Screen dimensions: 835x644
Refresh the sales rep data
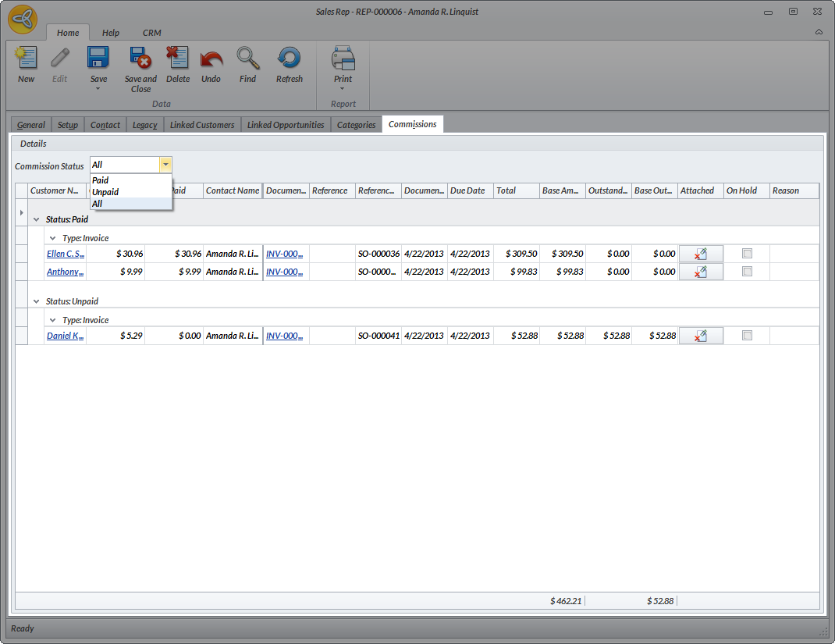[x=289, y=59]
